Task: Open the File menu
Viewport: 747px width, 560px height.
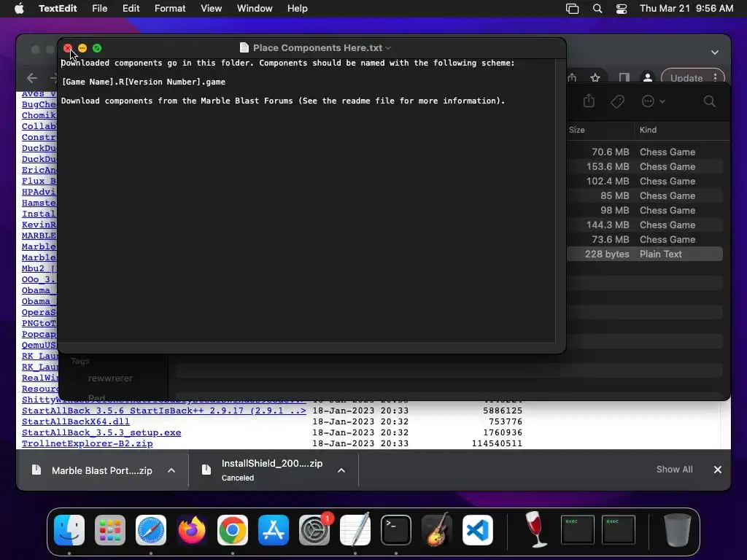Action: pos(99,9)
